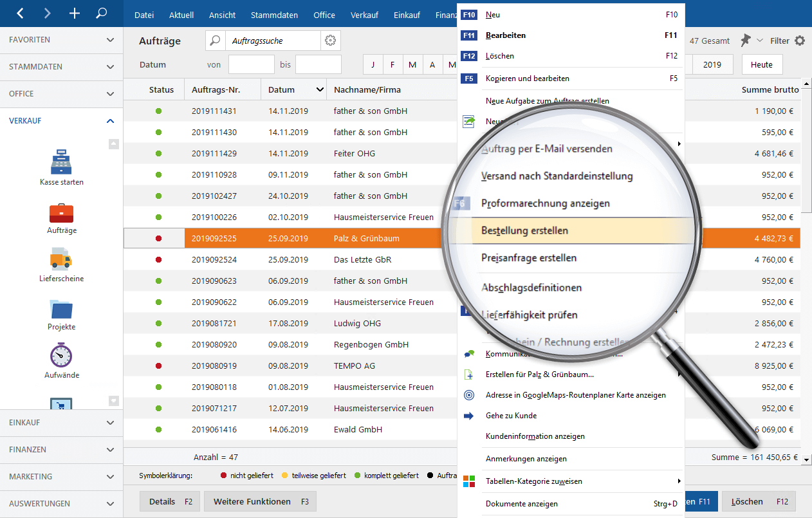This screenshot has height=518, width=812.
Task: Click the Aufträge briefcase icon in sidebar
Action: click(61, 213)
